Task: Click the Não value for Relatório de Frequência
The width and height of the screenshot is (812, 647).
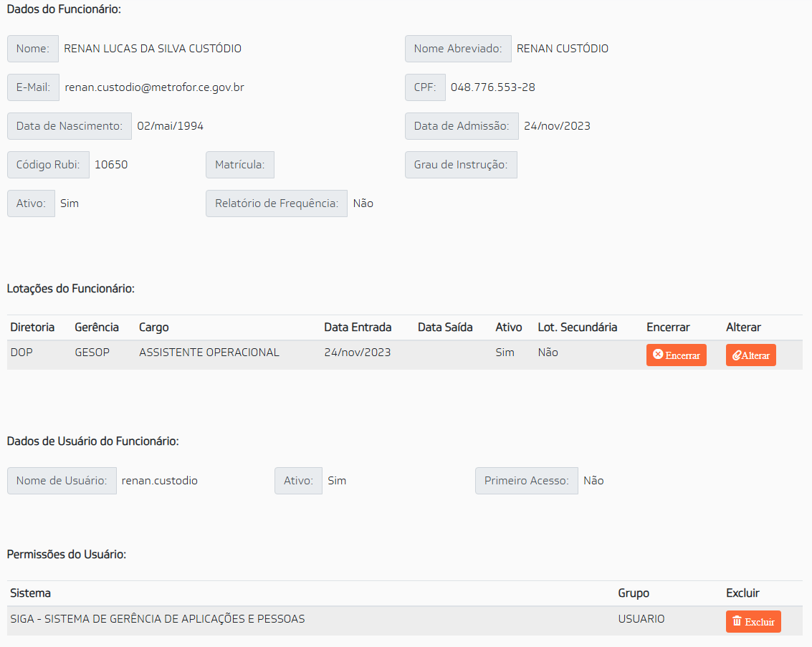Action: tap(363, 203)
